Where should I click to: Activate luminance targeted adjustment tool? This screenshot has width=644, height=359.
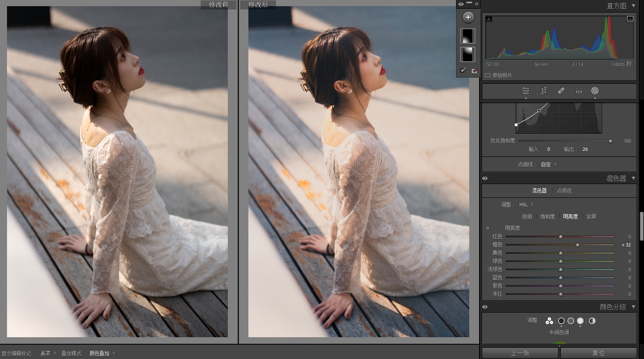[x=487, y=228]
